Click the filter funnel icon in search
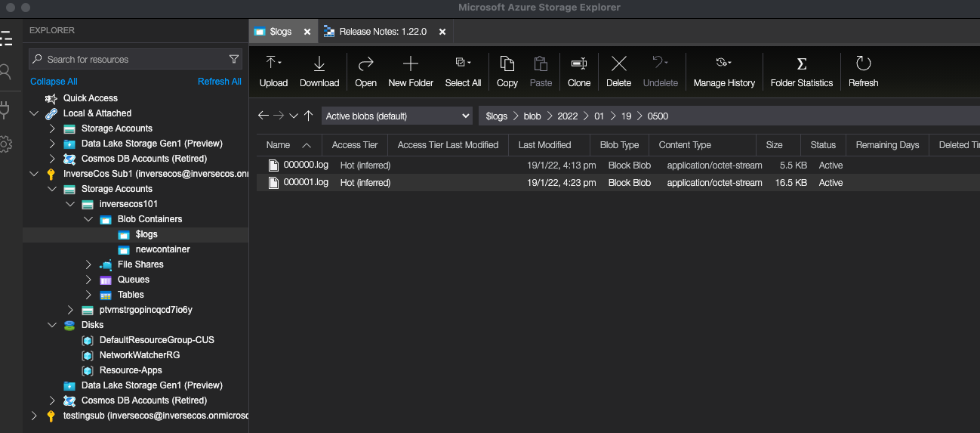980x433 pixels. click(x=234, y=59)
